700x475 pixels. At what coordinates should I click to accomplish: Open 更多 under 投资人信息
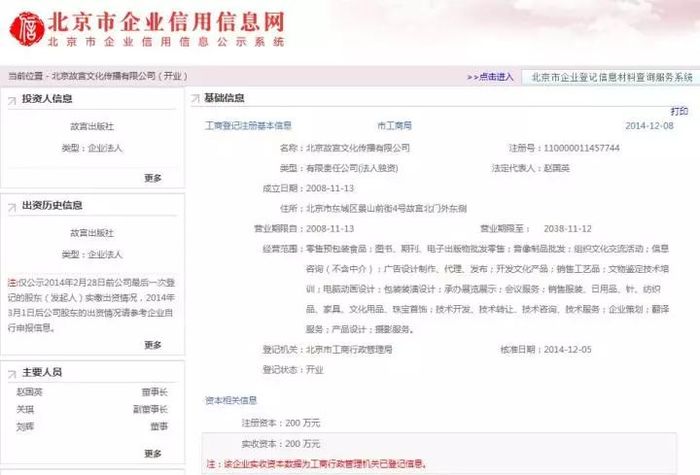pos(153,178)
